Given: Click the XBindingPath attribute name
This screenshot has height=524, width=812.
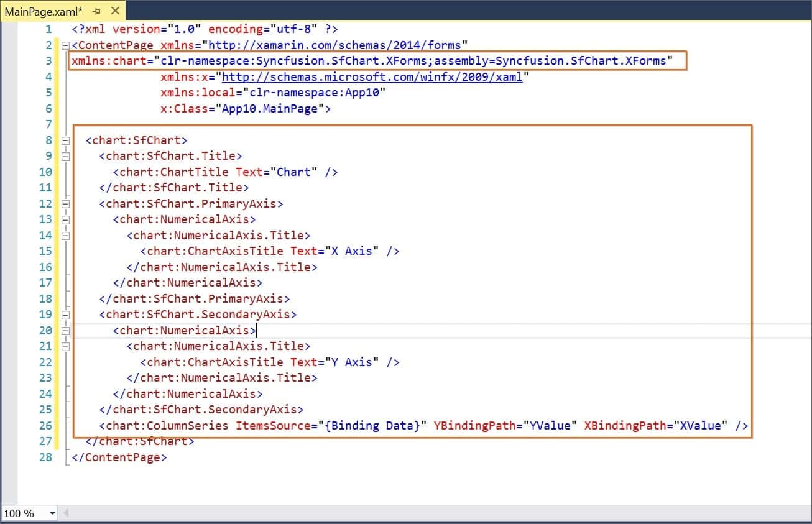Looking at the screenshot, I should pos(625,426).
